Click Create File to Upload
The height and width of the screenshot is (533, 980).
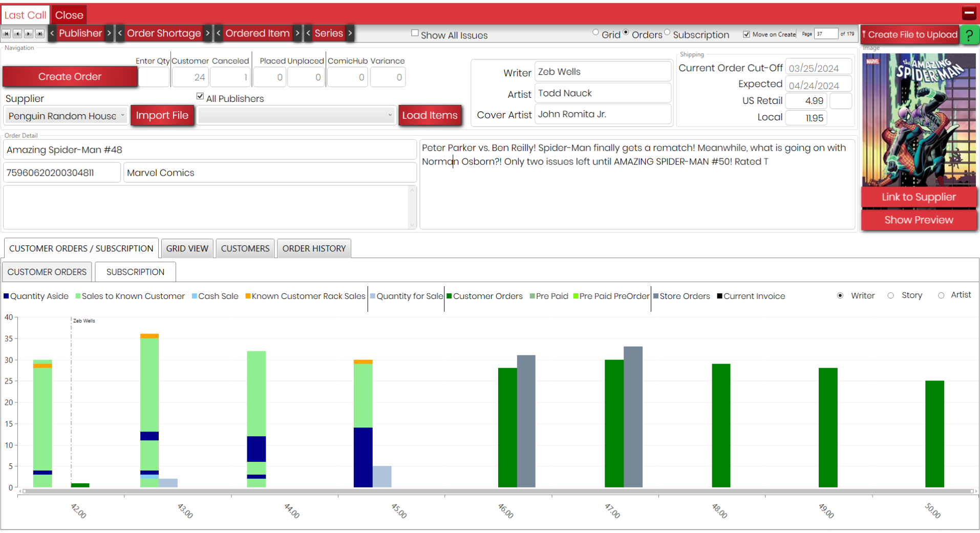(x=910, y=35)
